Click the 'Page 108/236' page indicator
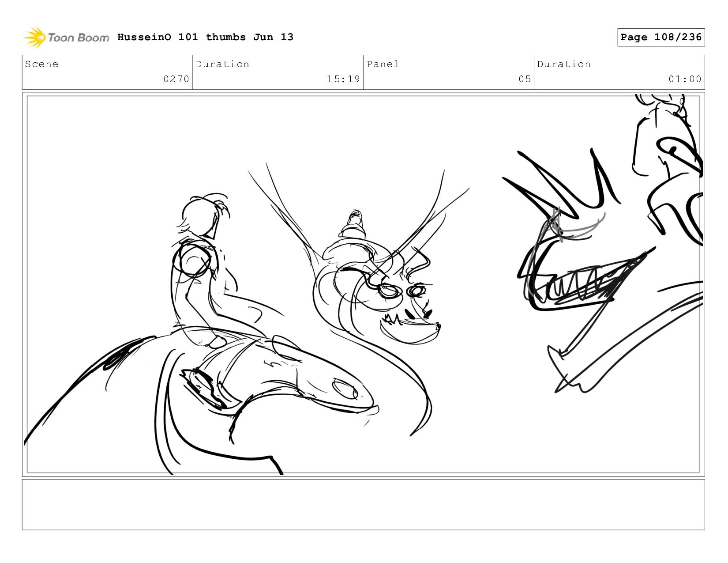The width and height of the screenshot is (728, 563). coord(661,37)
